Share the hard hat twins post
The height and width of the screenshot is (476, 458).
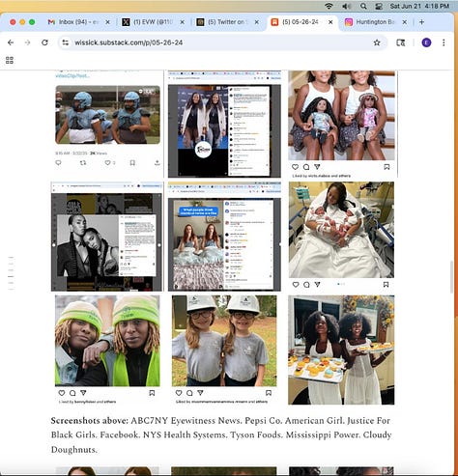click(200, 393)
